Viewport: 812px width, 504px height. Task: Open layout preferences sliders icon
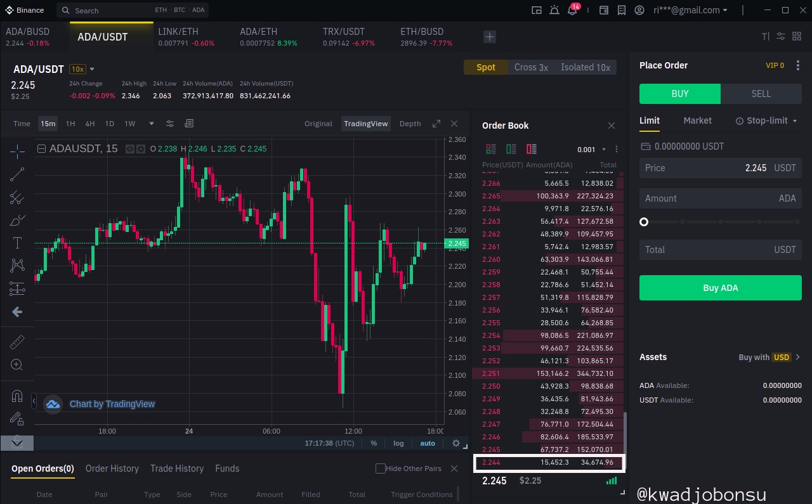[781, 37]
